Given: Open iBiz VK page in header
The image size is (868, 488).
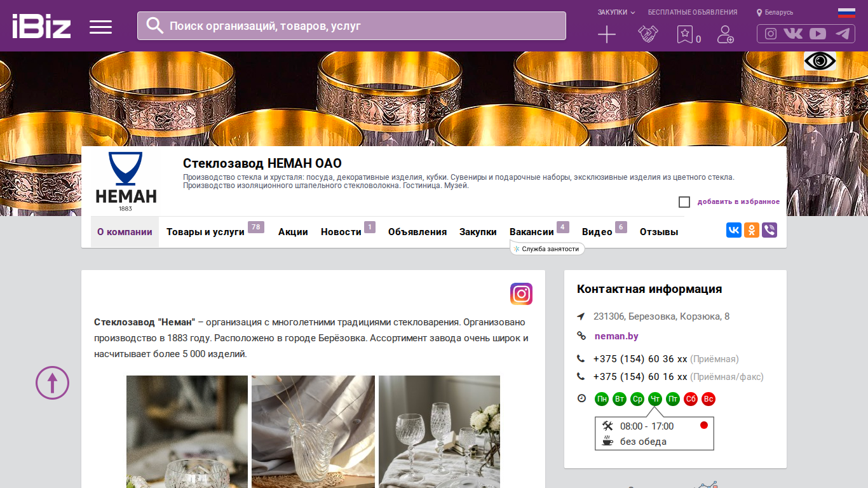Looking at the screenshot, I should [x=793, y=34].
